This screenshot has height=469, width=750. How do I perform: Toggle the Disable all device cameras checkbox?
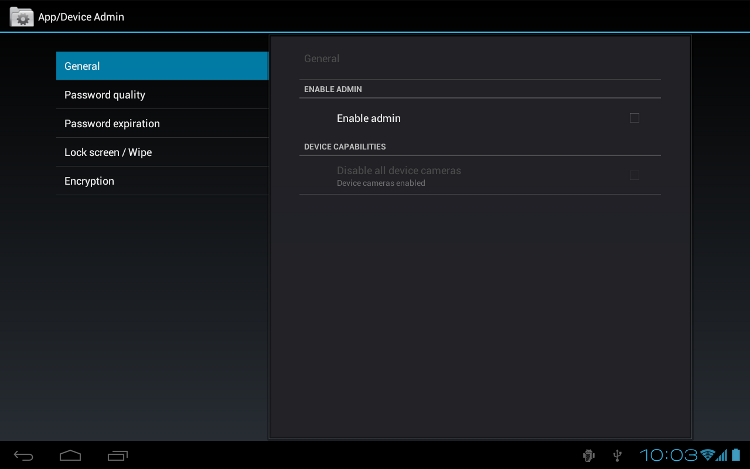(634, 175)
